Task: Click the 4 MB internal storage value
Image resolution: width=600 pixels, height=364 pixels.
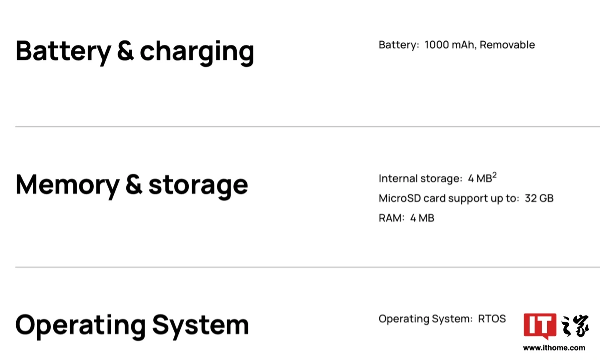Action: pos(480,179)
